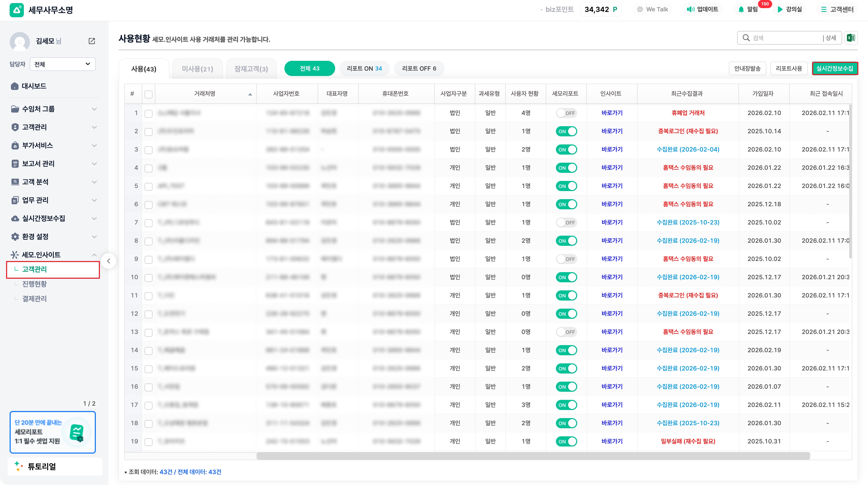Collapse the 세모.인사이트 menu section
868x485 pixels.
[94, 255]
